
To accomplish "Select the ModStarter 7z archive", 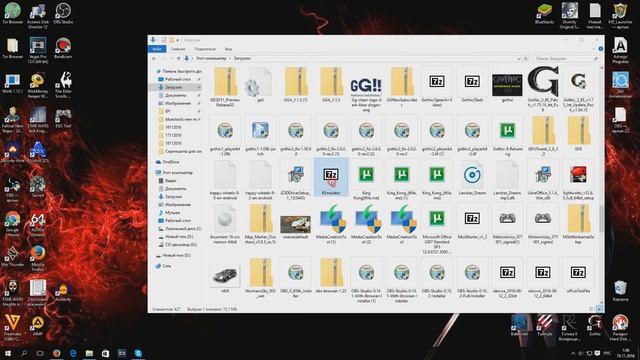I will click(x=472, y=222).
